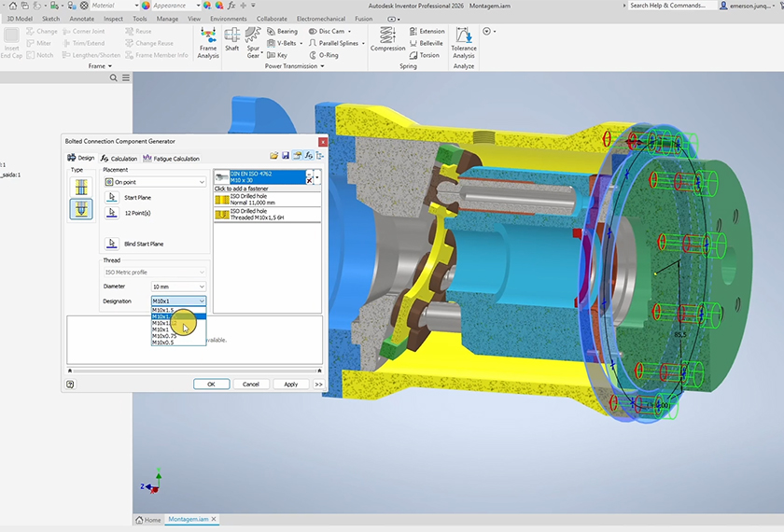Select the Blind connection type button
The width and height of the screenshot is (784, 532).
[80, 209]
